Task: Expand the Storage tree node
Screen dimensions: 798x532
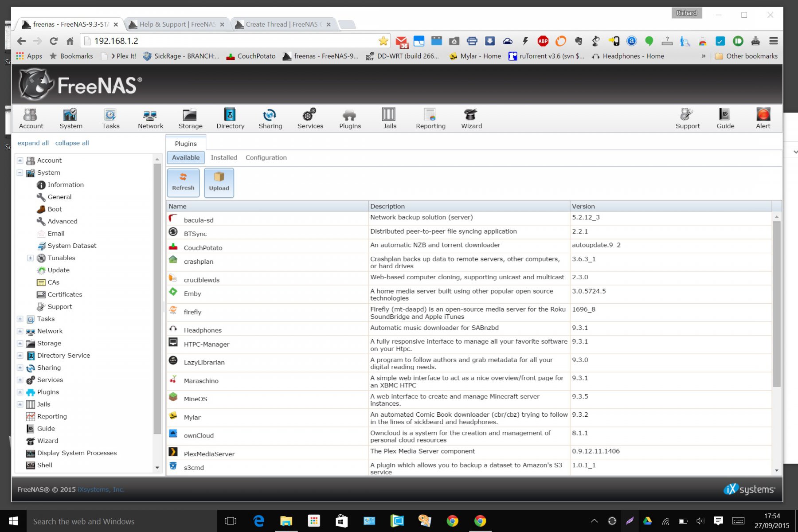Action: tap(20, 343)
